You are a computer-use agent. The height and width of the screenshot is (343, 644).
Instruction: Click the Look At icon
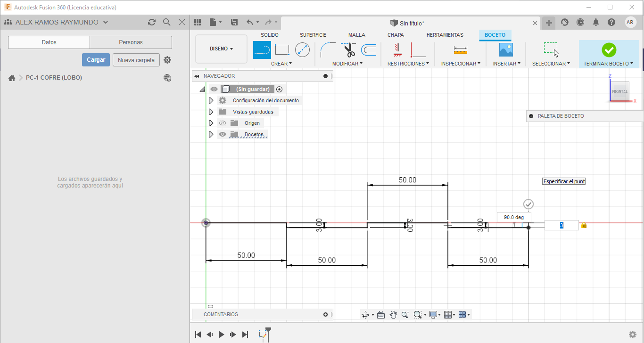pos(381,315)
